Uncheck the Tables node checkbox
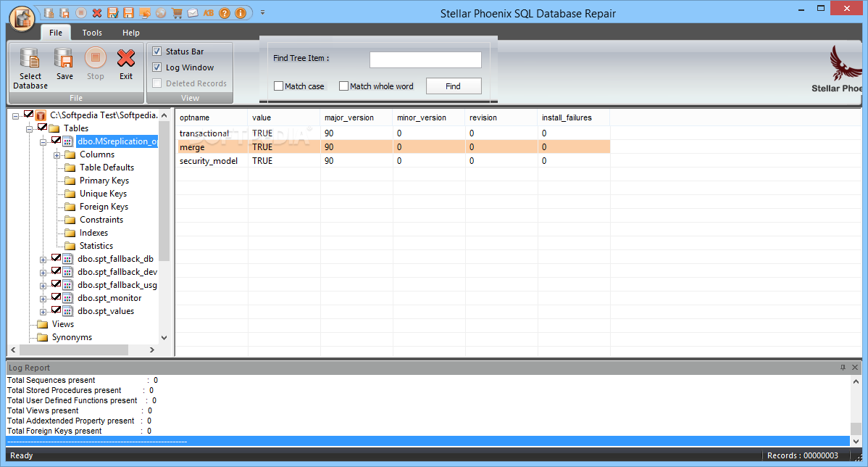 pyautogui.click(x=42, y=128)
